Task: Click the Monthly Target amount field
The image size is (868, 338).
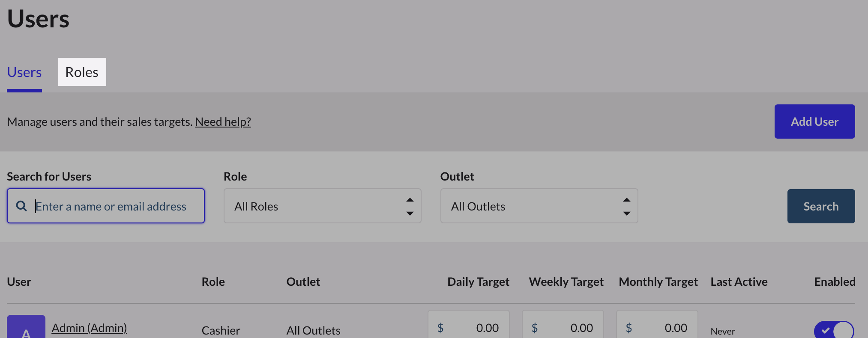Action: click(x=664, y=328)
